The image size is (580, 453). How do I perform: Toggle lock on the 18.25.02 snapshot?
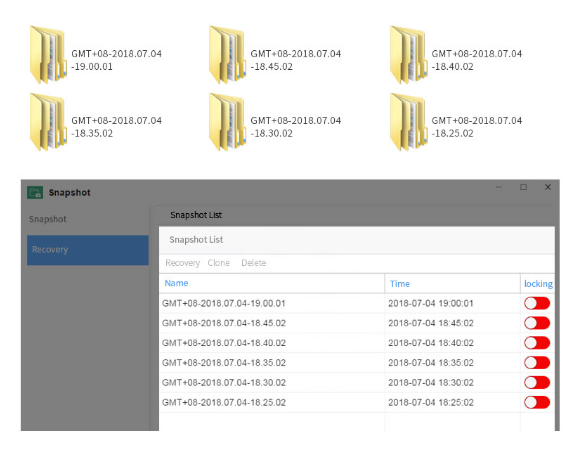pos(537,402)
